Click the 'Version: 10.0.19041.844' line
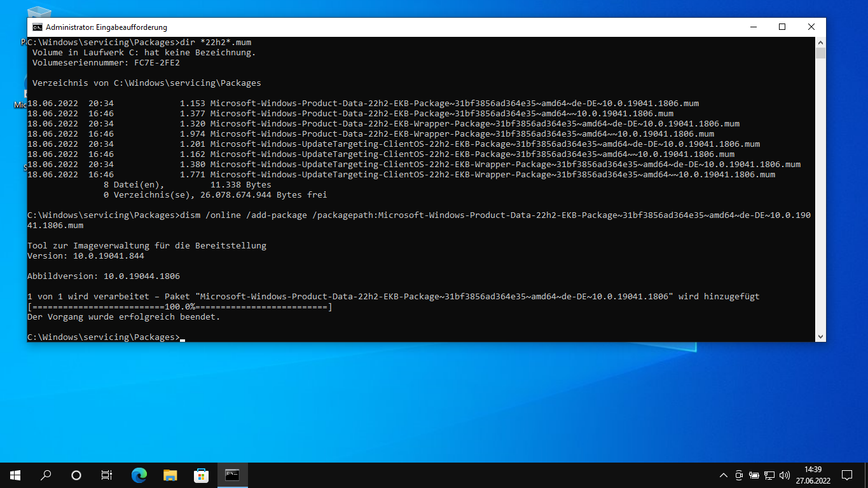This screenshot has height=488, width=868. [86, 256]
